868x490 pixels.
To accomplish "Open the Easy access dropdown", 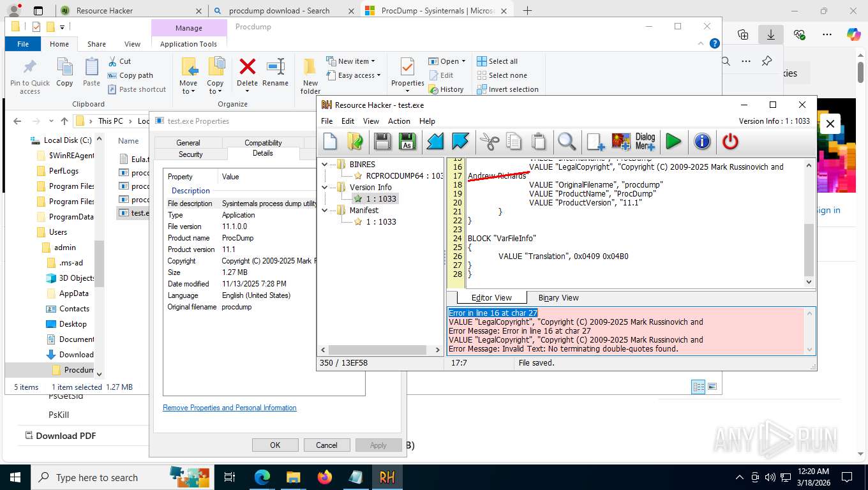I will coord(353,75).
